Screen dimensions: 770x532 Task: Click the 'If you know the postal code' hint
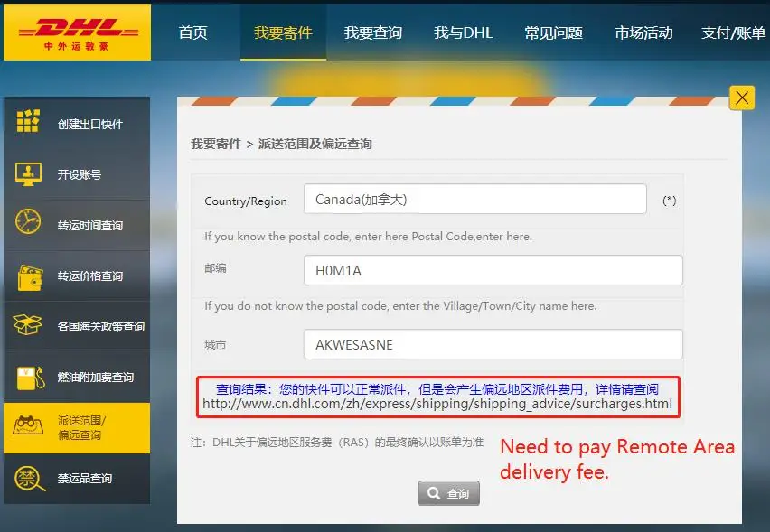coord(369,236)
